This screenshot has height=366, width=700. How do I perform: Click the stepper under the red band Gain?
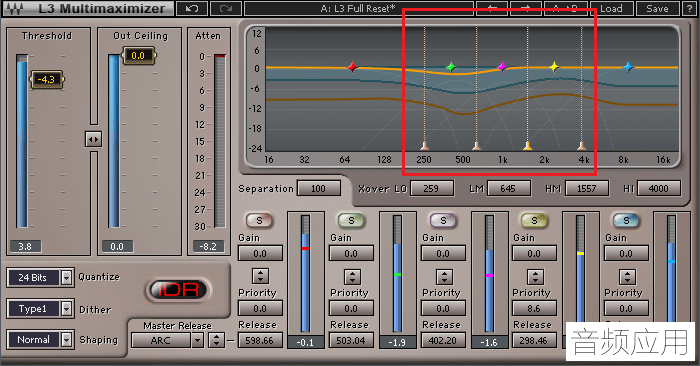point(260,276)
